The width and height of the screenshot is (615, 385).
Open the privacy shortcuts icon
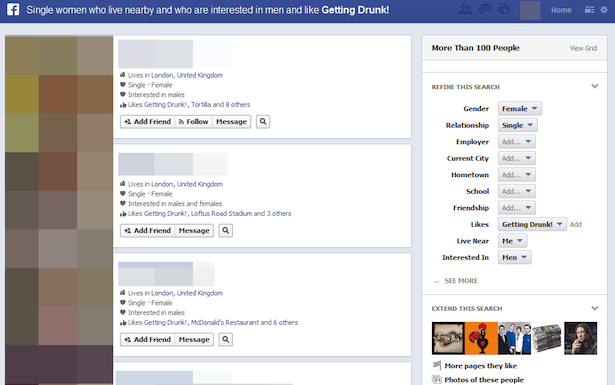[589, 10]
